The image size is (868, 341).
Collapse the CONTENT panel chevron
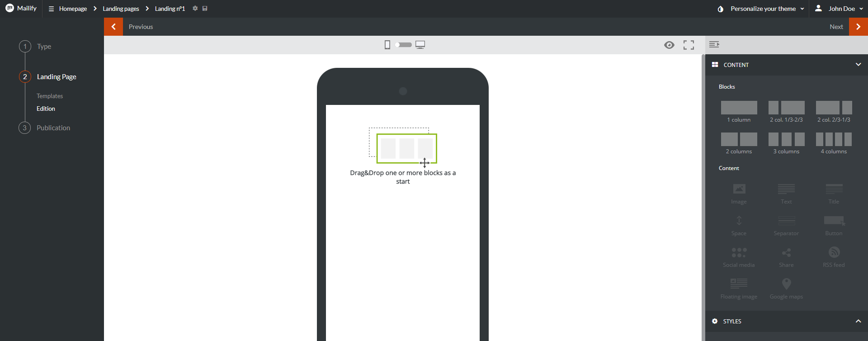pos(858,65)
